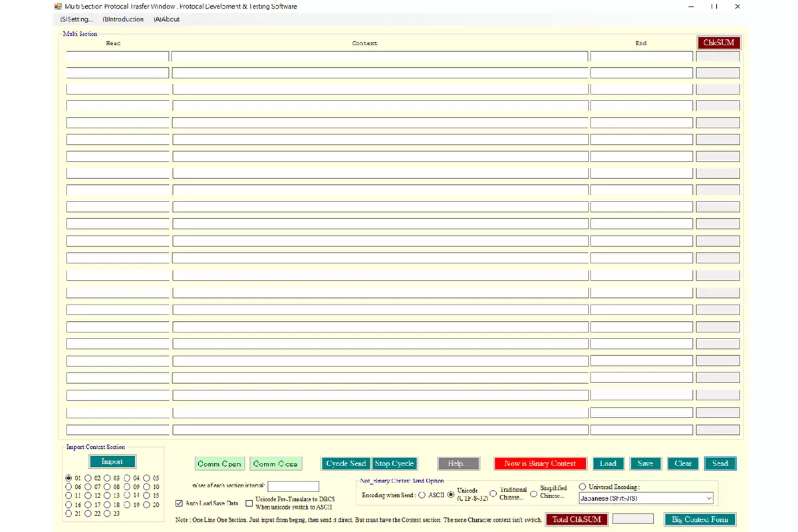The image size is (798, 532).
Task: Click the application icon in title bar
Action: [58, 7]
